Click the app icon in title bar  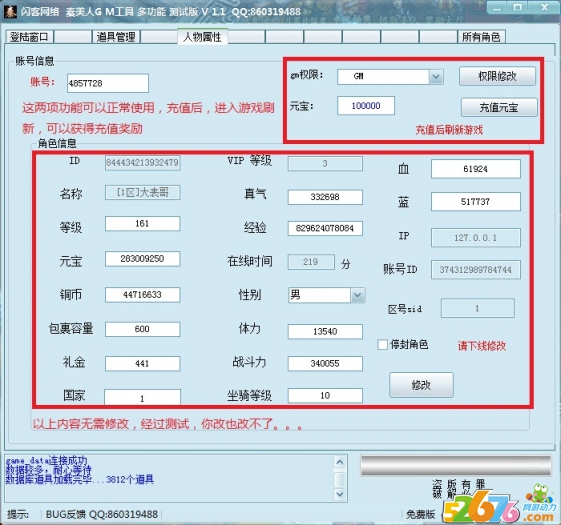click(10, 11)
